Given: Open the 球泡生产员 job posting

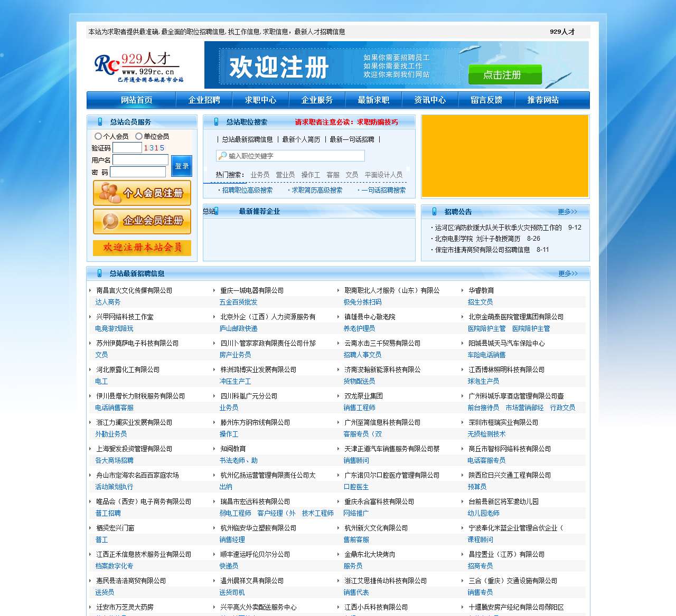Looking at the screenshot, I should click(483, 381).
